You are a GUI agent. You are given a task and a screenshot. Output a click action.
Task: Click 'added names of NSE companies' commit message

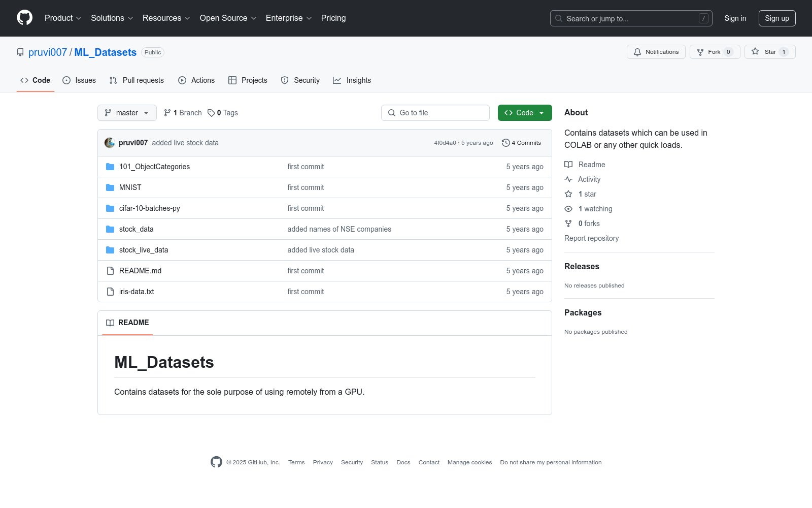[x=340, y=229]
